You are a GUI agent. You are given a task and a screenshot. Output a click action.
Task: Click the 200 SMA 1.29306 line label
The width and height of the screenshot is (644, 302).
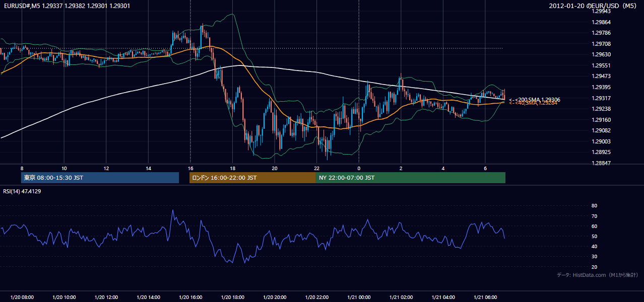[x=535, y=100]
